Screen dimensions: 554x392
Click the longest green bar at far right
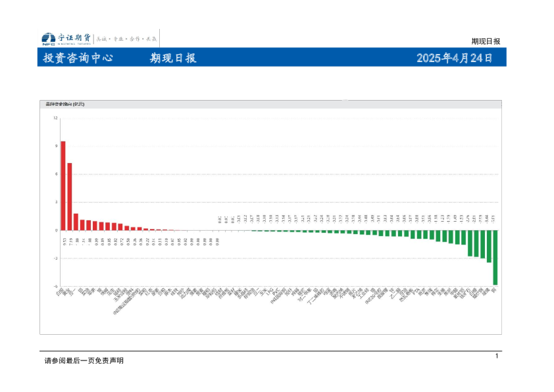coord(495,257)
